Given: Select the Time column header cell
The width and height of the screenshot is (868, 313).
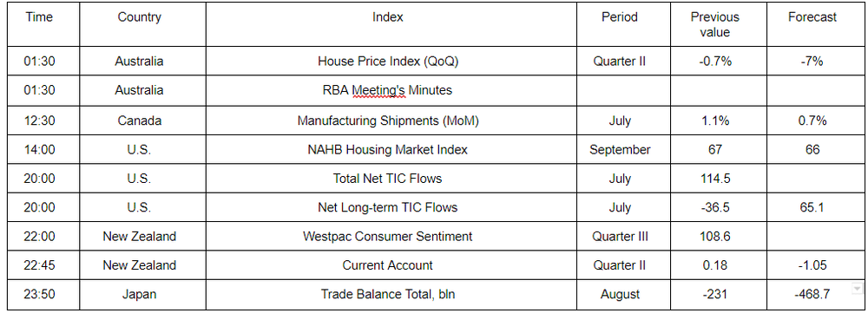Looking at the screenshot, I should pyautogui.click(x=43, y=24).
